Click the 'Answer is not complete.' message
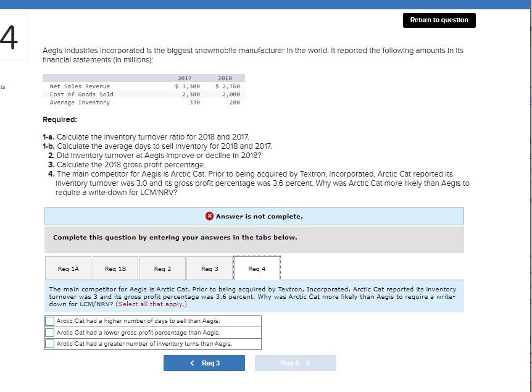This screenshot has width=532, height=392. (x=259, y=216)
